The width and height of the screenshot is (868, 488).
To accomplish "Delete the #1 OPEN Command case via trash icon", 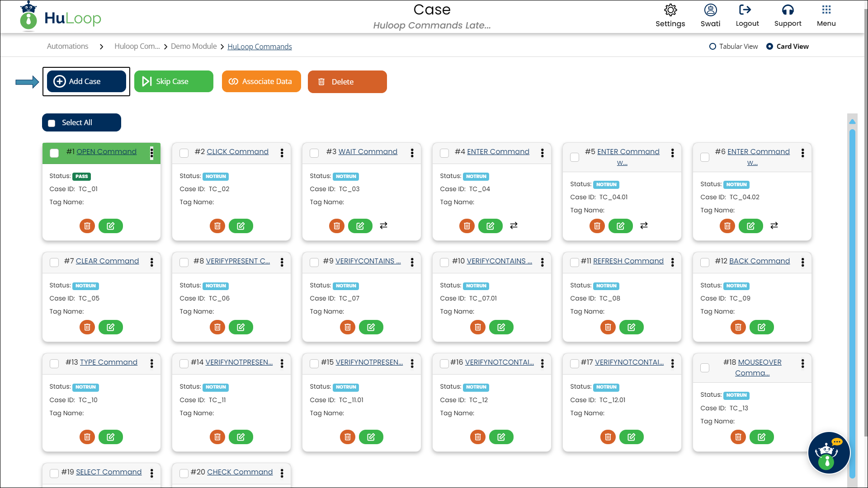I will pyautogui.click(x=87, y=226).
